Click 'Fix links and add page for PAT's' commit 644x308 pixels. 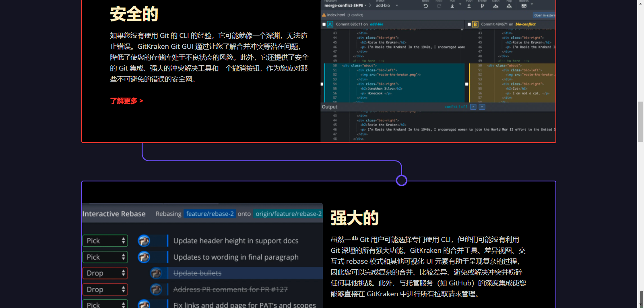point(245,305)
